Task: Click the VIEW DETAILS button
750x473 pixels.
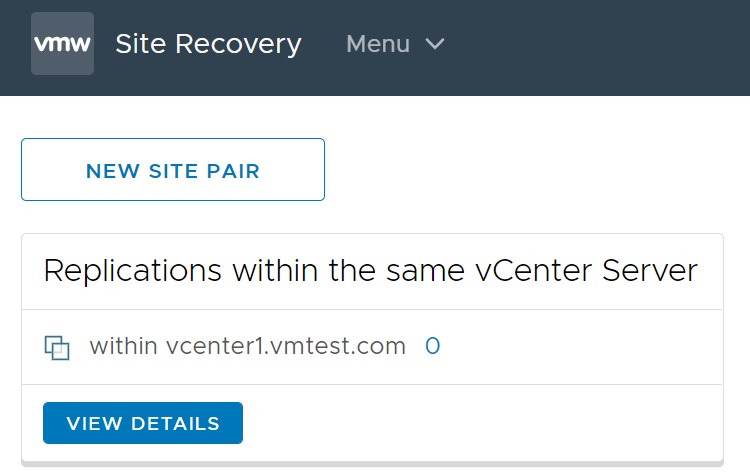Action: point(143,423)
